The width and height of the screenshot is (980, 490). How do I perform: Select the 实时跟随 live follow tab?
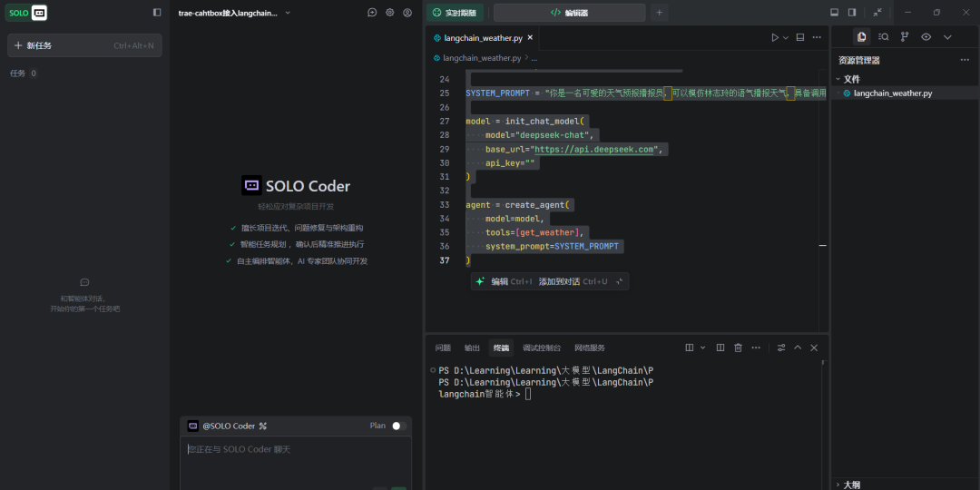(455, 13)
